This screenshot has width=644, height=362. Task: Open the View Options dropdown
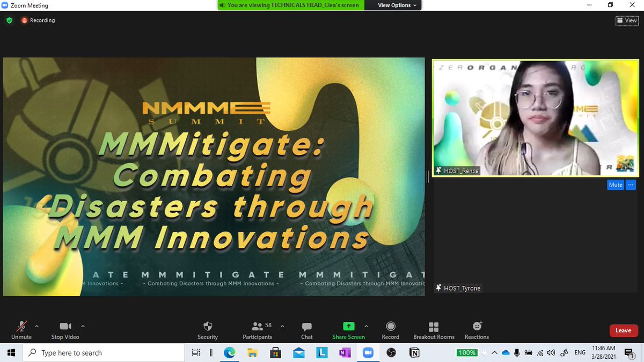397,5
